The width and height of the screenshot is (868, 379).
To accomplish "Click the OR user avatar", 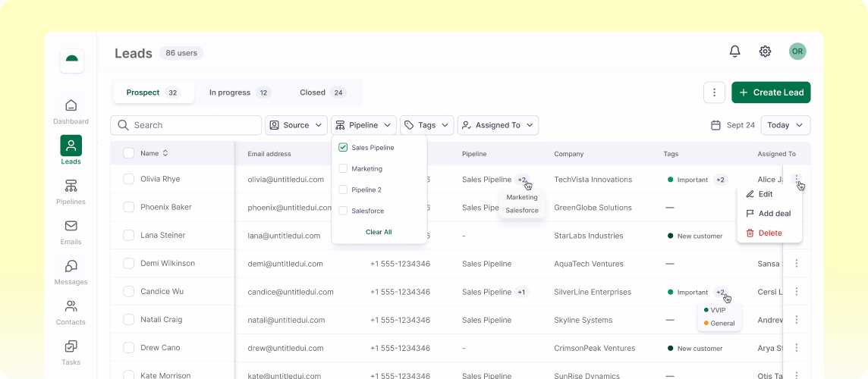I will [x=797, y=52].
